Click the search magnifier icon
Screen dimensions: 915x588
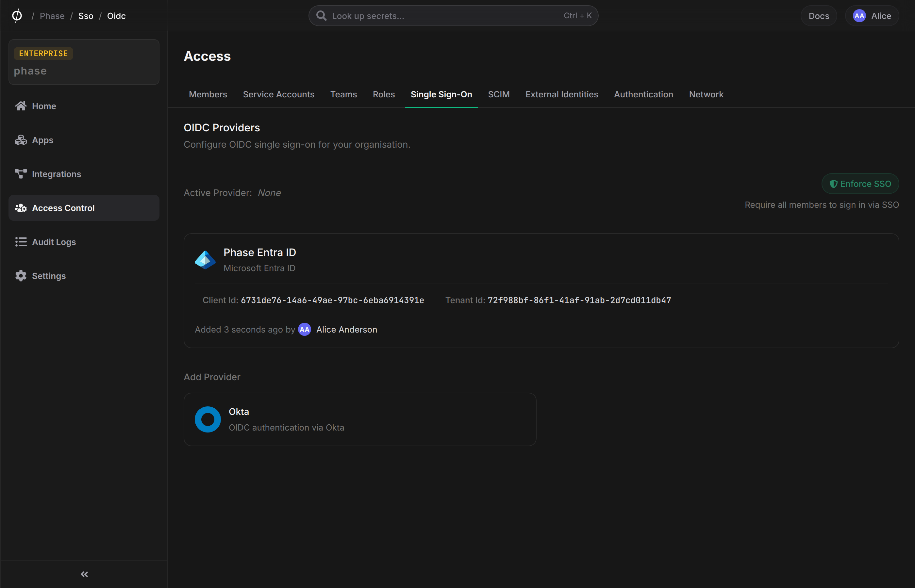tap(322, 16)
